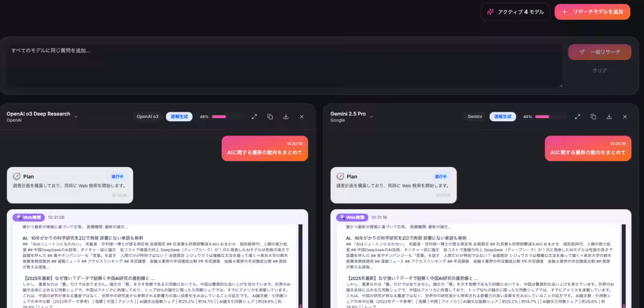This screenshot has height=308, width=644.
Task: Copy the OpenAI o3 Deep Research output
Action: click(x=270, y=116)
